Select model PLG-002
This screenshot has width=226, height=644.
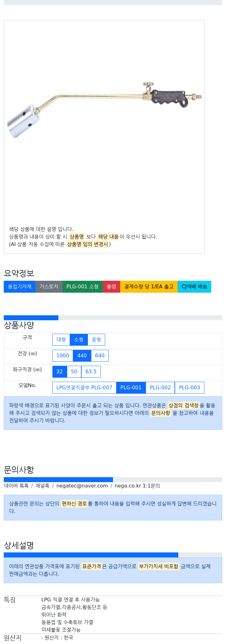tap(160, 388)
